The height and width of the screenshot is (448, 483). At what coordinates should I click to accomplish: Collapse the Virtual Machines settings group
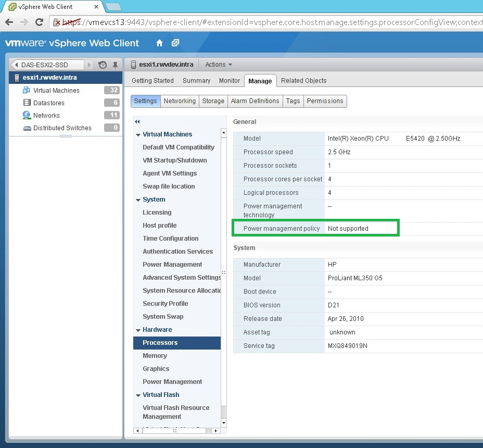coord(138,135)
